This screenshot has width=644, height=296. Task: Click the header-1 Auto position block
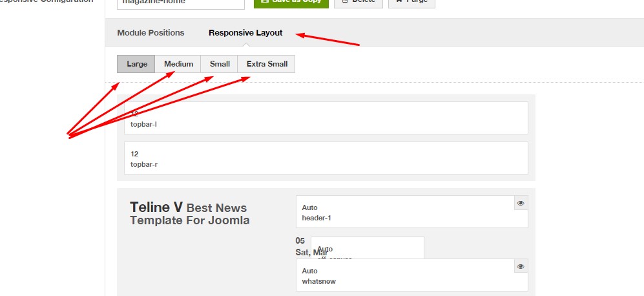[x=412, y=212]
